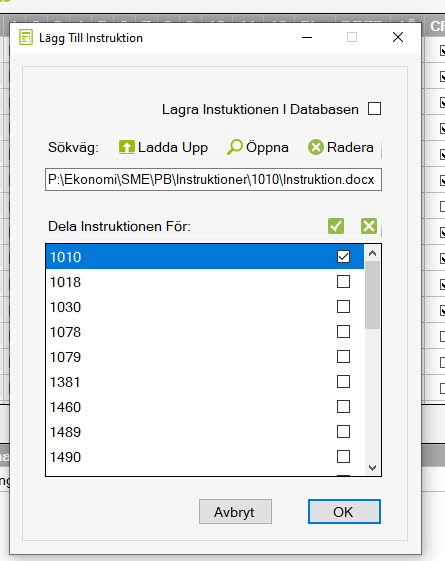This screenshot has width=445, height=561.
Task: Click the list scroll up arrow
Action: coord(372,253)
